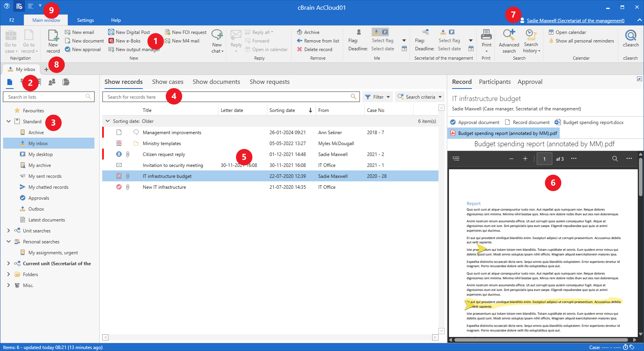The height and width of the screenshot is (351, 644).
Task: Click the Sadie Maxwell user link
Action: pos(575,21)
